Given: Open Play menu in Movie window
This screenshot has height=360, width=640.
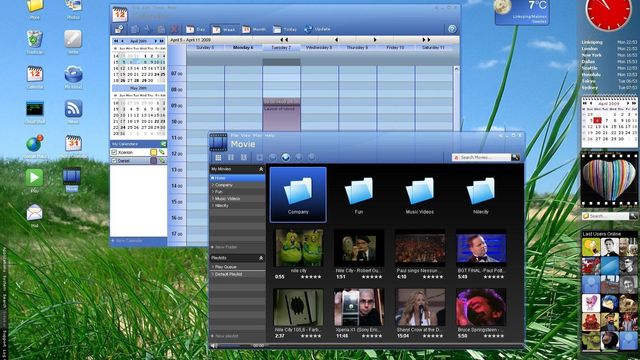Looking at the screenshot, I should (x=257, y=136).
